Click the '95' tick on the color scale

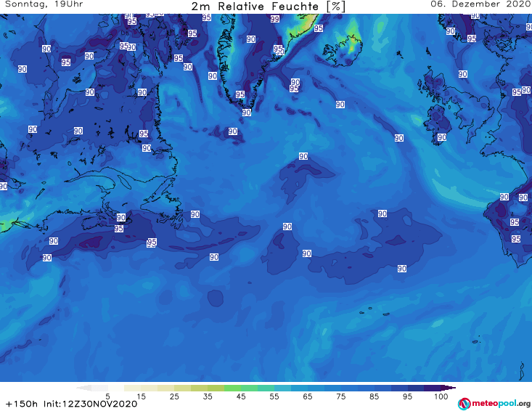tap(407, 396)
